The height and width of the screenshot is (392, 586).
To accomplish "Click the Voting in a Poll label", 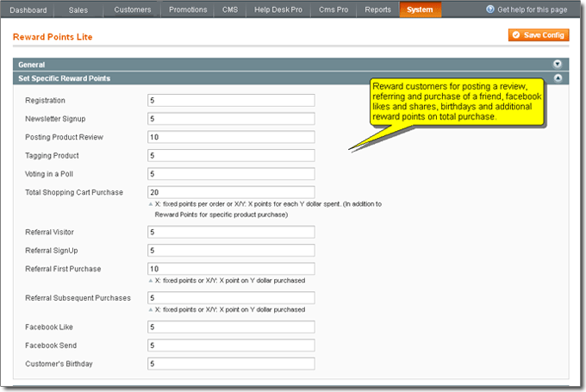I will tap(49, 174).
